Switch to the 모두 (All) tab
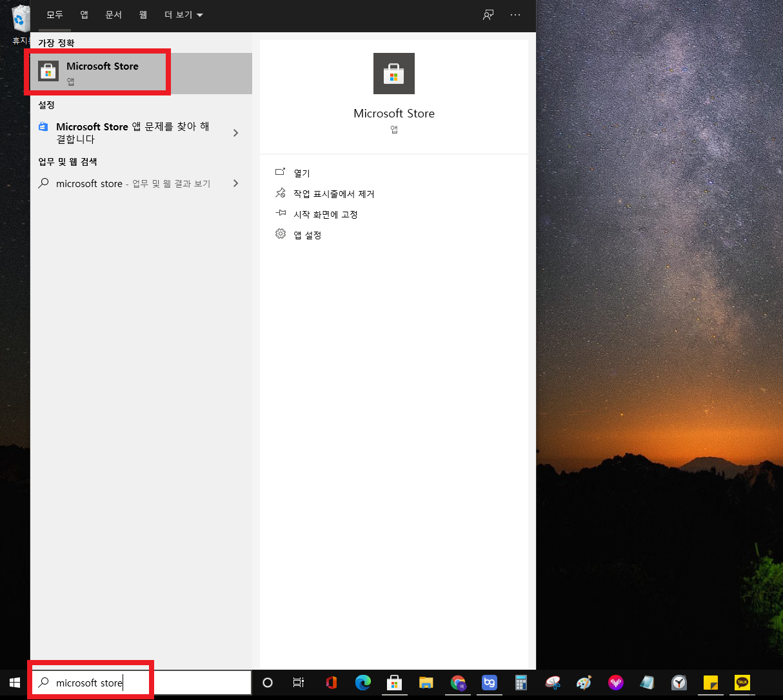 pos(55,14)
